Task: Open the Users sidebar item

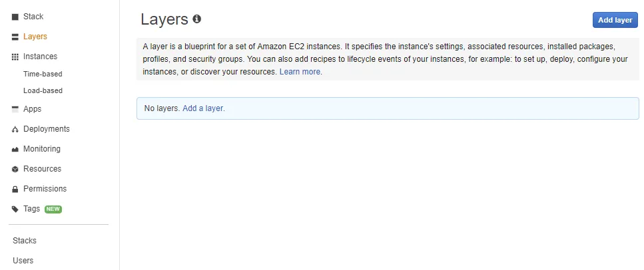Action: pos(23,261)
